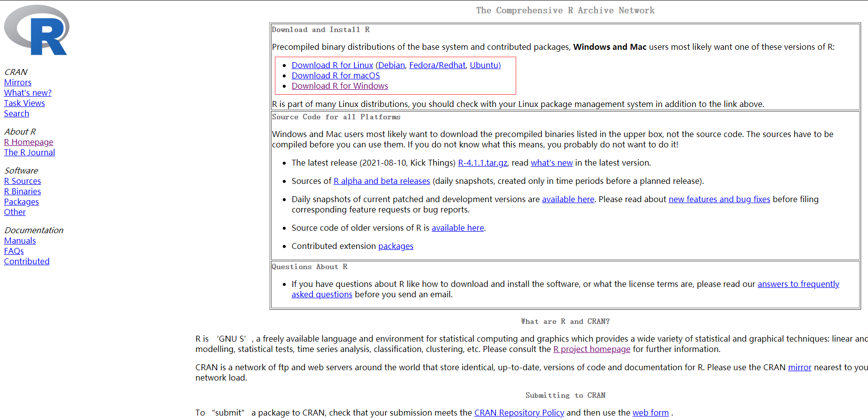The height and width of the screenshot is (420, 868).
Task: Click the R logo image
Action: coord(37,30)
